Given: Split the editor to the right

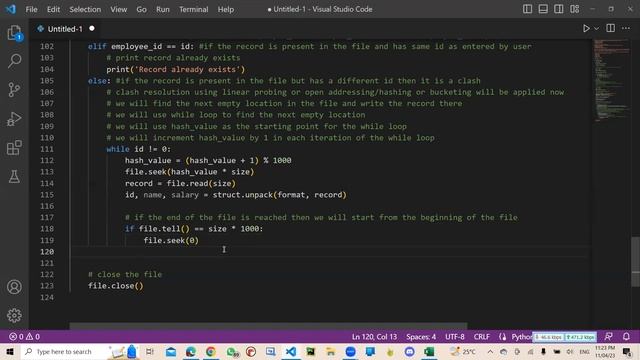Looking at the screenshot, I should tap(611, 28).
